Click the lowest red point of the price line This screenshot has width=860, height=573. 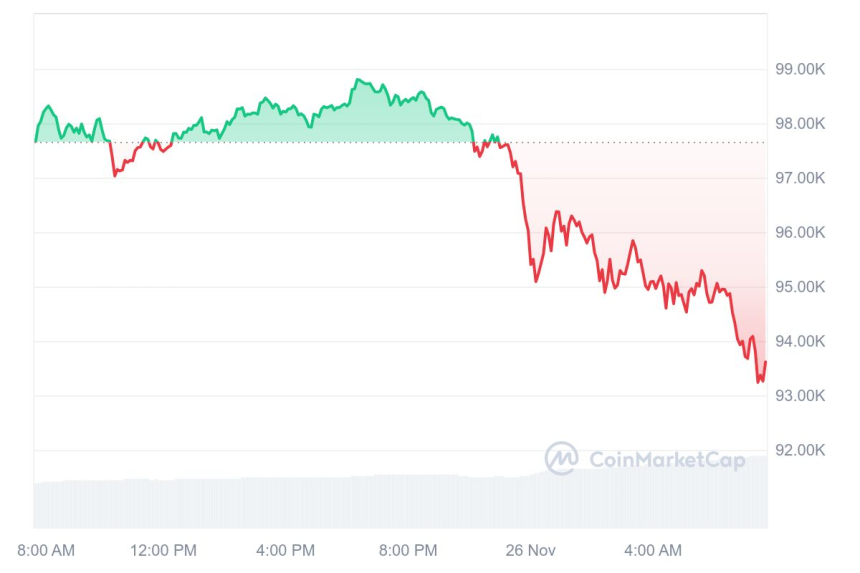(759, 381)
